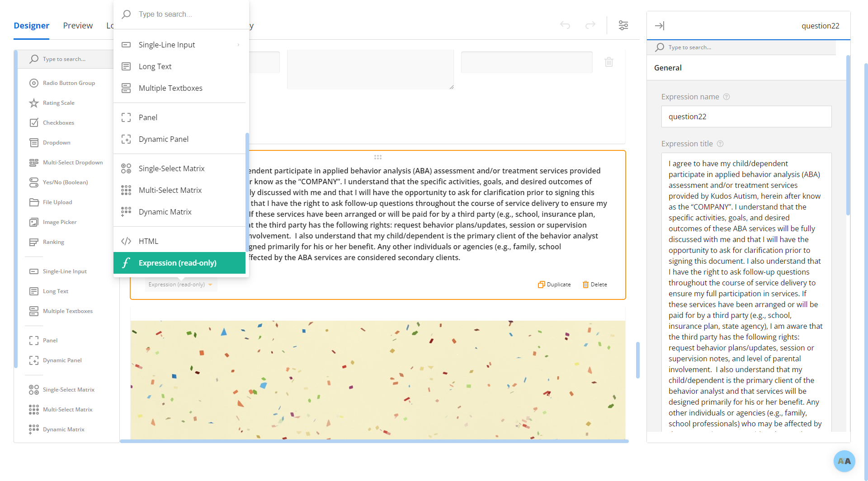The width and height of the screenshot is (868, 481).
Task: Open survey settings sliders icon
Action: pyautogui.click(x=623, y=25)
